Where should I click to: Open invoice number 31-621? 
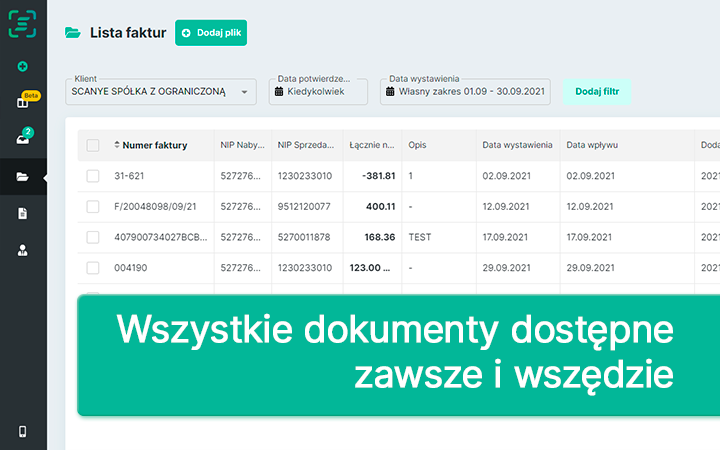coord(129,176)
